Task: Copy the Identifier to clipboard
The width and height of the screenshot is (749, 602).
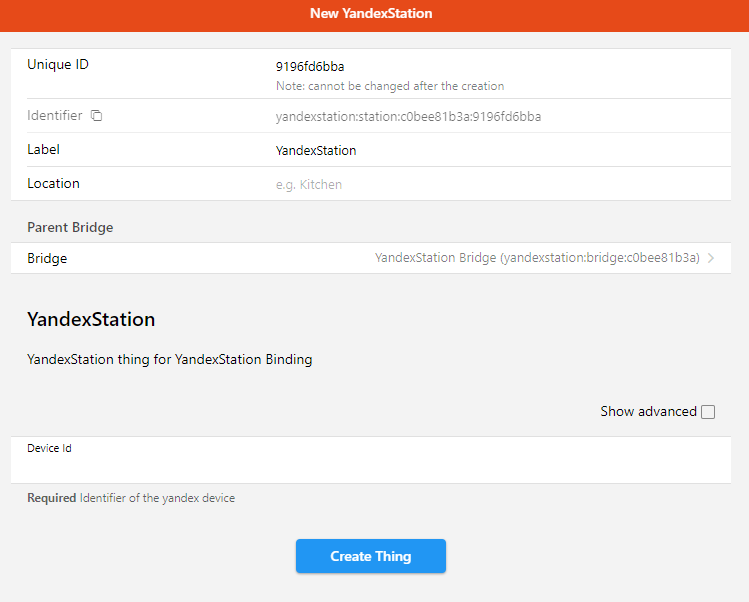Action: click(96, 116)
